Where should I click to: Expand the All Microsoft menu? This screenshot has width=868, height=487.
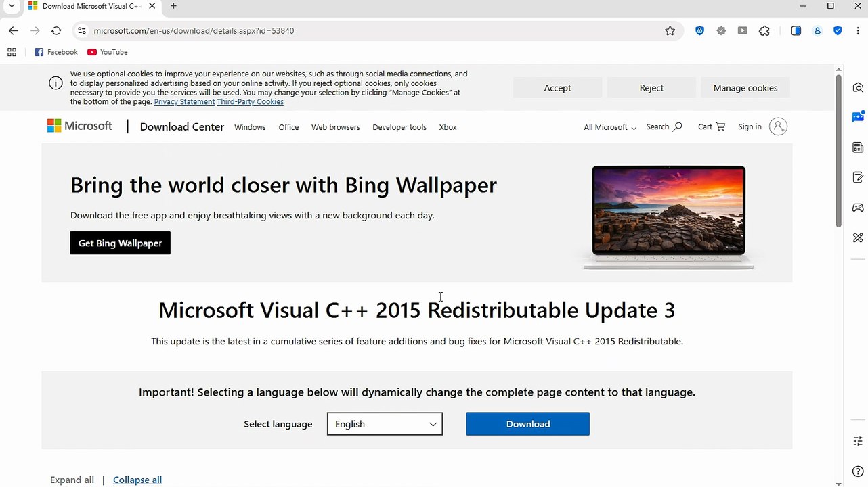pyautogui.click(x=610, y=127)
